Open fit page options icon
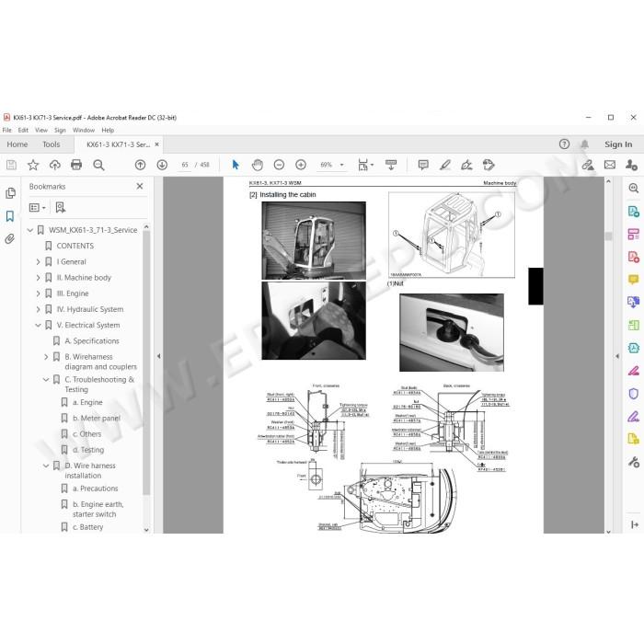Image resolution: width=644 pixels, height=644 pixels. pos(365,165)
